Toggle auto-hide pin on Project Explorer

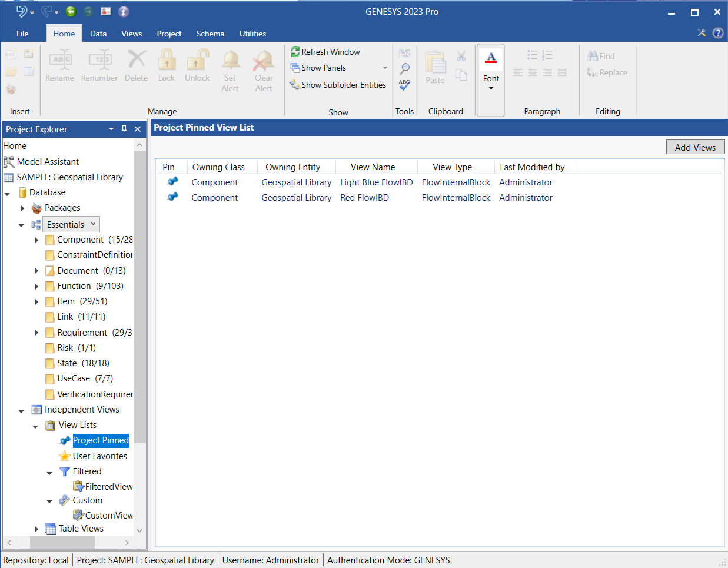[124, 129]
